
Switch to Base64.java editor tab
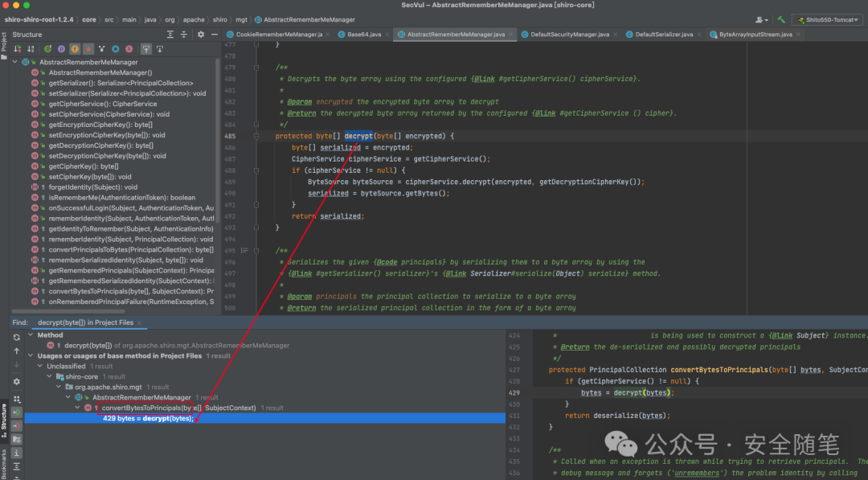(x=364, y=35)
